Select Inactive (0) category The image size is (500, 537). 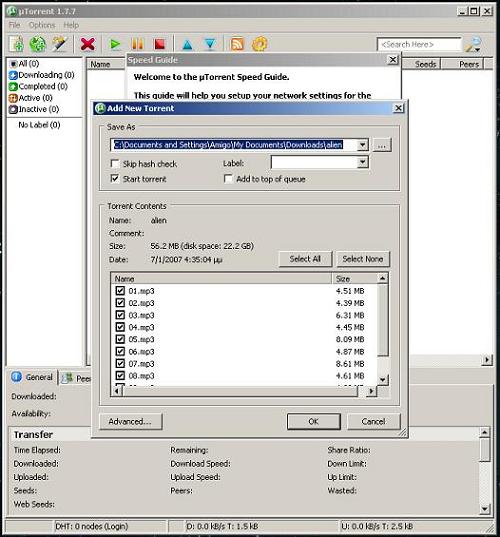(34, 109)
